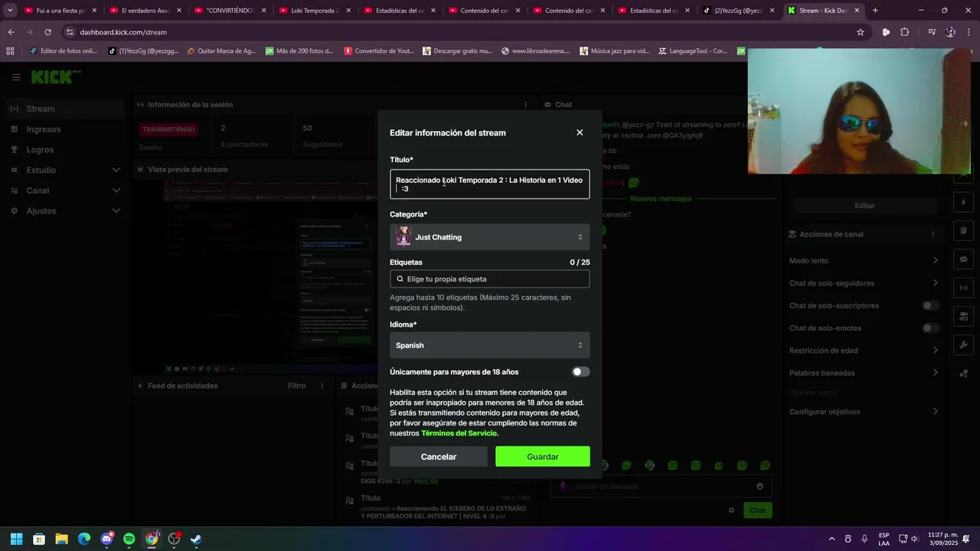Toggle Chat de solo-suscriptores
The image size is (980, 551).
coord(929,305)
